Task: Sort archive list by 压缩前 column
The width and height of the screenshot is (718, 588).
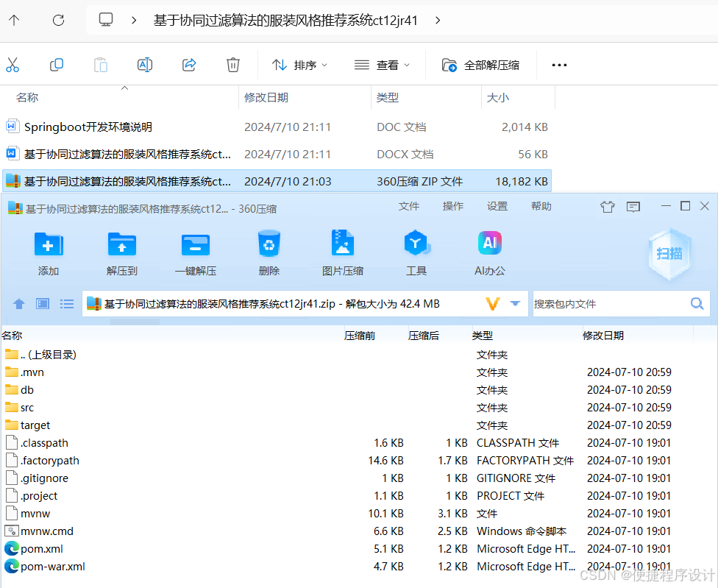Action: 360,336
